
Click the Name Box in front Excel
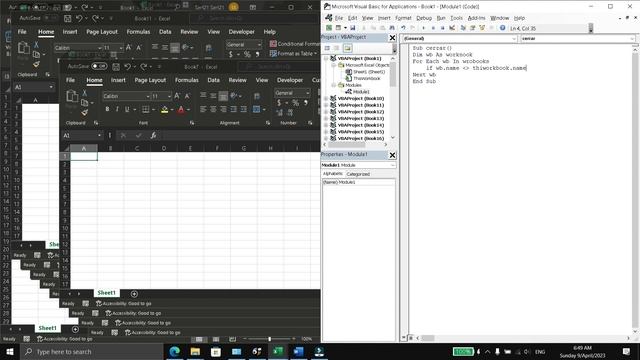pos(82,135)
